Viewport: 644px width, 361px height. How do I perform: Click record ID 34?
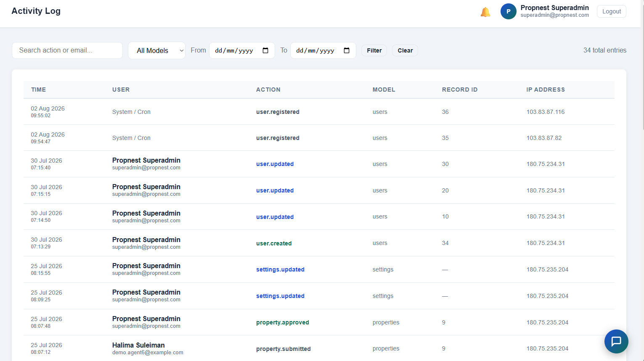(x=445, y=243)
